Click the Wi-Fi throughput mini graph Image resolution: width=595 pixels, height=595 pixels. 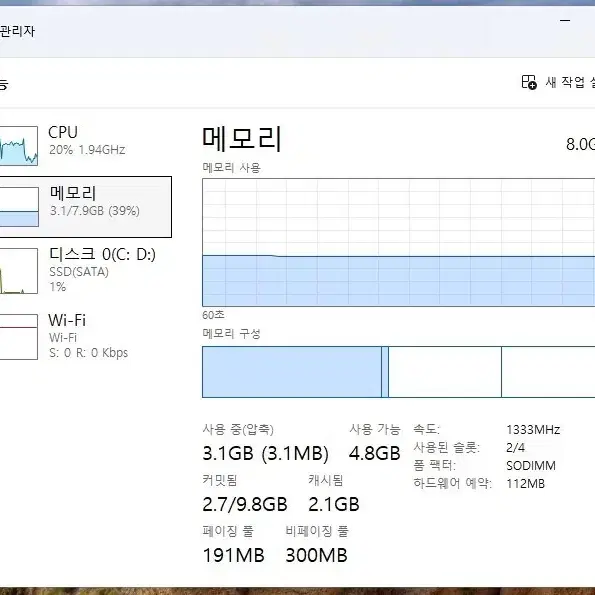coord(19,337)
